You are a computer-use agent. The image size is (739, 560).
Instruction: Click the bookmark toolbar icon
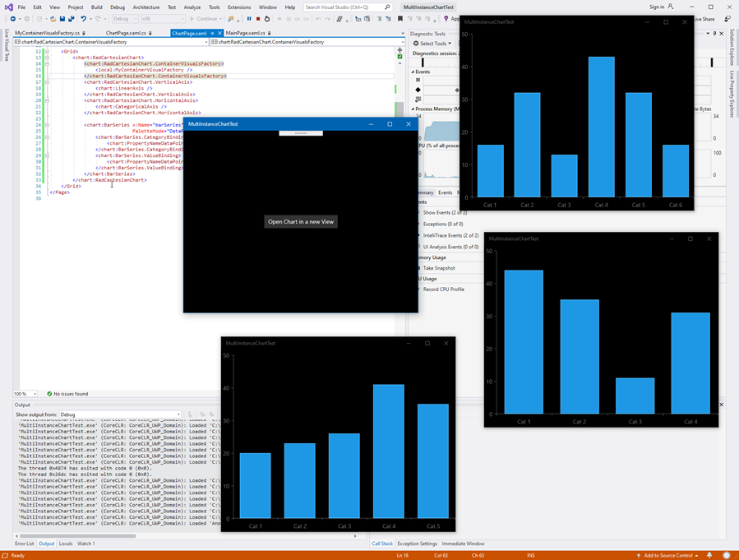pyautogui.click(x=400, y=19)
